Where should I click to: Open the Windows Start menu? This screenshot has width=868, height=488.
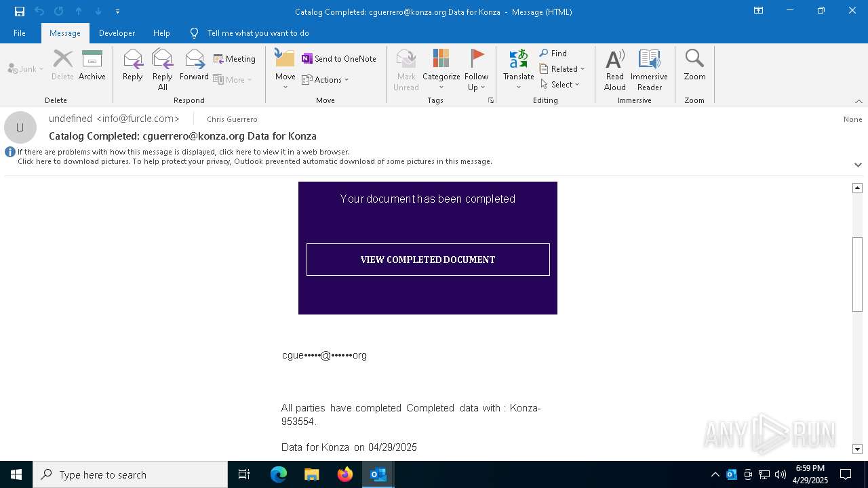(x=16, y=474)
